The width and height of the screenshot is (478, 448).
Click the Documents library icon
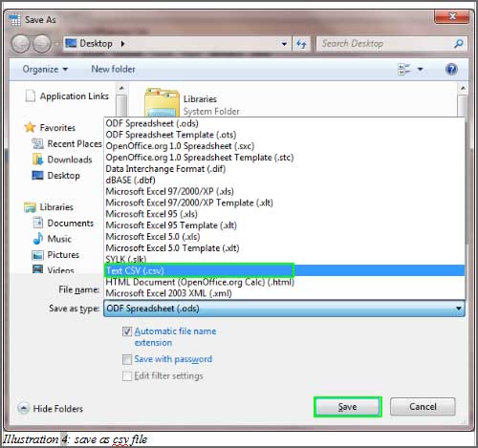(37, 223)
